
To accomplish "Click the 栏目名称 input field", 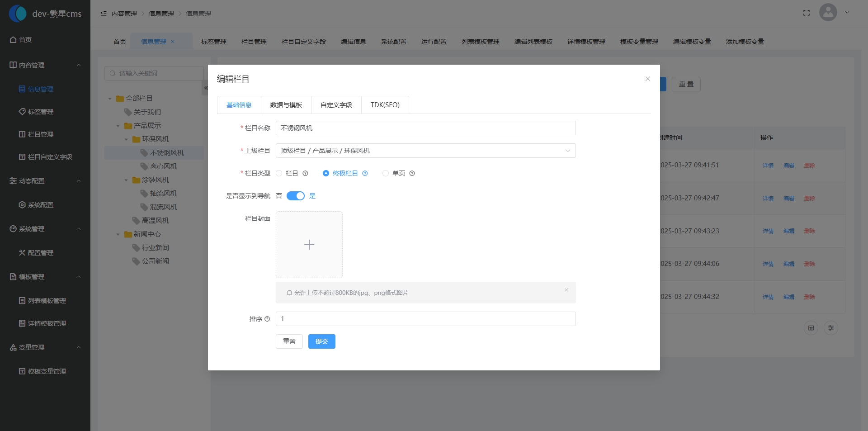I will [x=425, y=128].
